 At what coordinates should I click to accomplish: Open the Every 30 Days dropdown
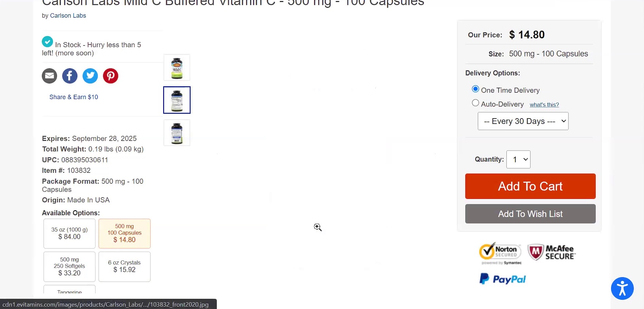(523, 121)
